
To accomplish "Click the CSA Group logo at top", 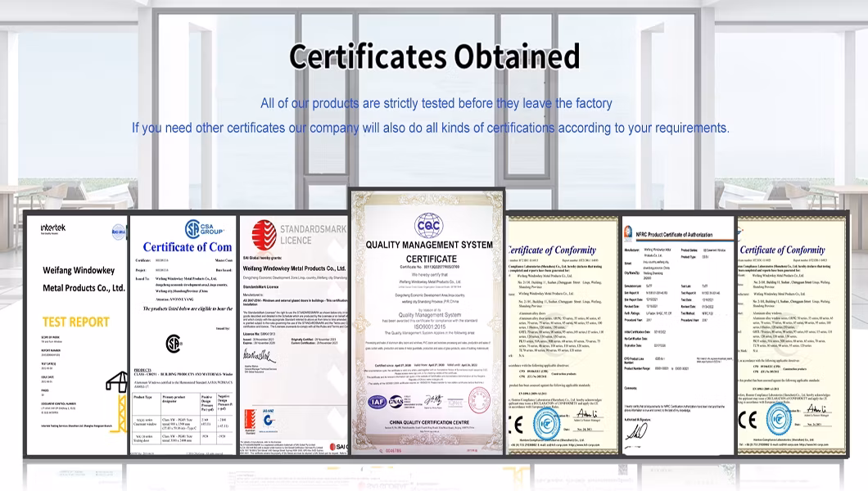I will tap(204, 229).
